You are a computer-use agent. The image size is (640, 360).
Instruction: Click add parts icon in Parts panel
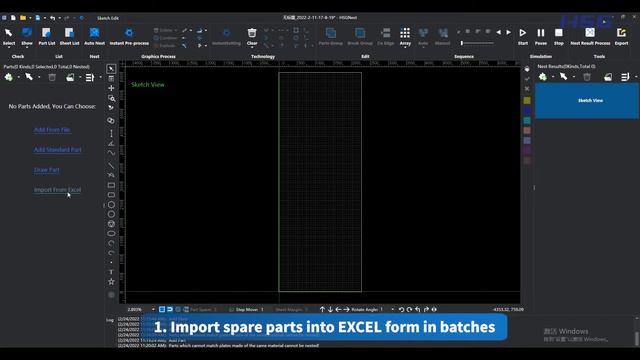tap(9, 77)
